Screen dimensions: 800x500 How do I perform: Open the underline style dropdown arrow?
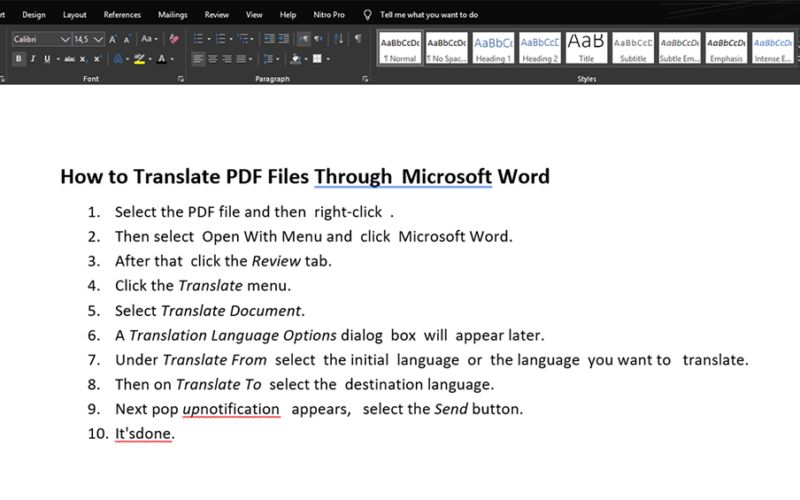click(x=58, y=59)
